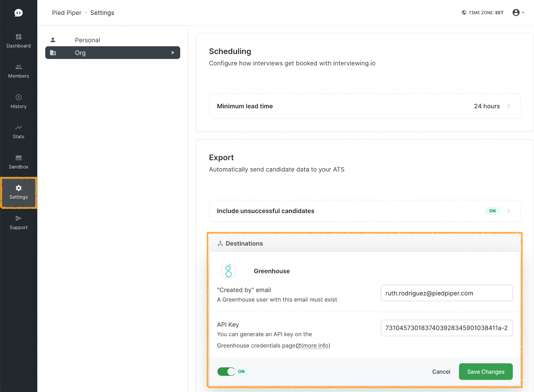
Task: Click the Save Changes button
Action: coord(486,372)
